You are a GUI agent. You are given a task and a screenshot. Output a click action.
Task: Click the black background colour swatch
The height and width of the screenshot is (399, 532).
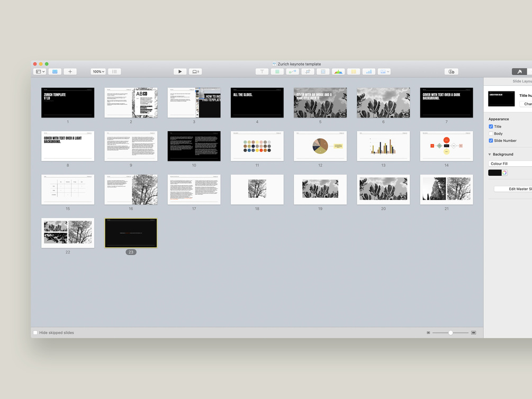click(x=494, y=173)
